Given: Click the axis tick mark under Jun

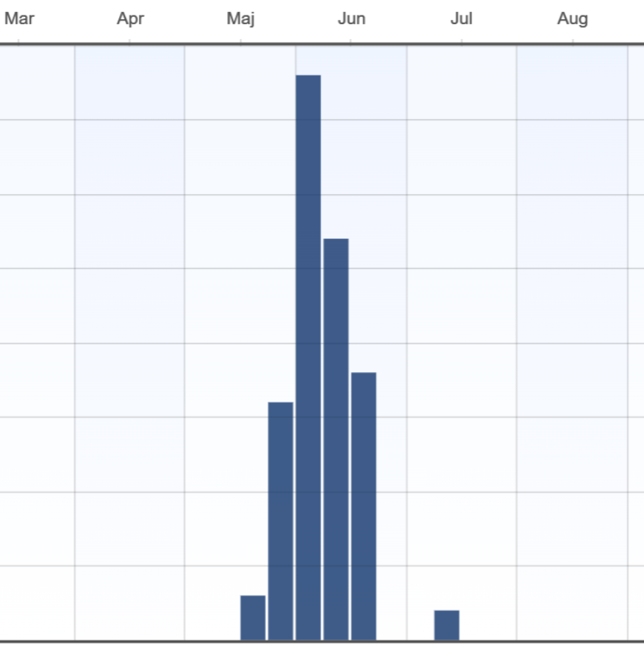Looking at the screenshot, I should point(351,42).
